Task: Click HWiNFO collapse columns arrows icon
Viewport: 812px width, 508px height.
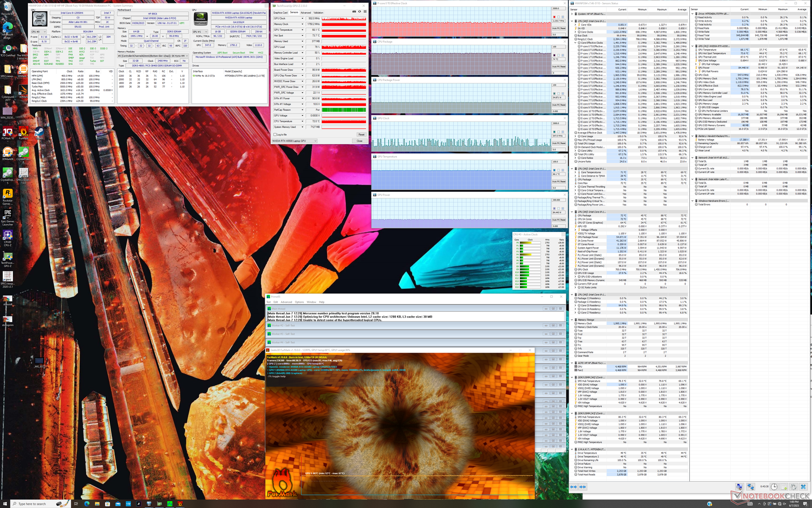Action: point(583,487)
